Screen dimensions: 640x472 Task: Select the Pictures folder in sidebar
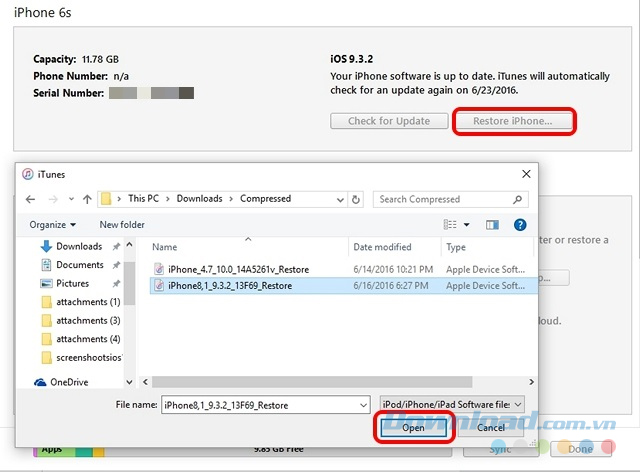[72, 284]
